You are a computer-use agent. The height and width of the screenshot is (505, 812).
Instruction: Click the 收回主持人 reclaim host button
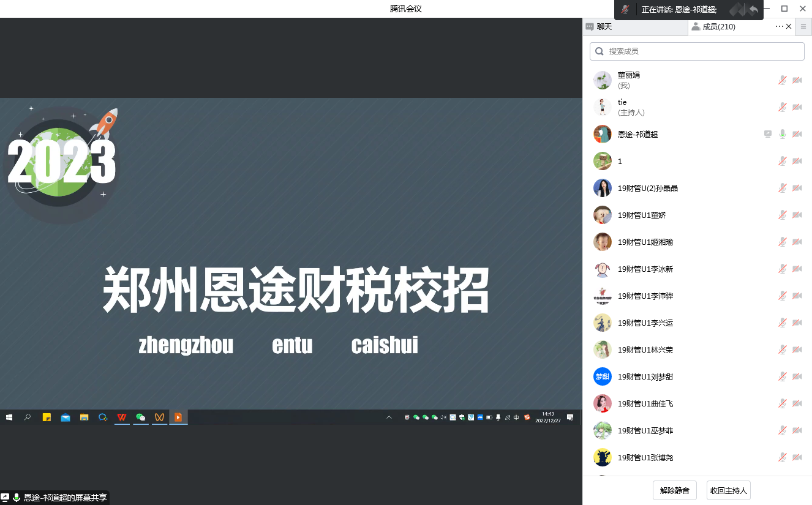point(729,490)
